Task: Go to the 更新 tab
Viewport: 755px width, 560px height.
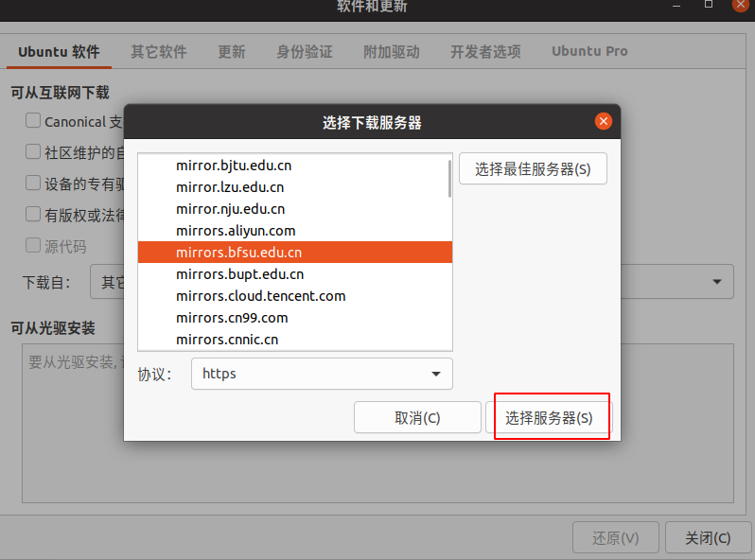Action: pyautogui.click(x=232, y=51)
